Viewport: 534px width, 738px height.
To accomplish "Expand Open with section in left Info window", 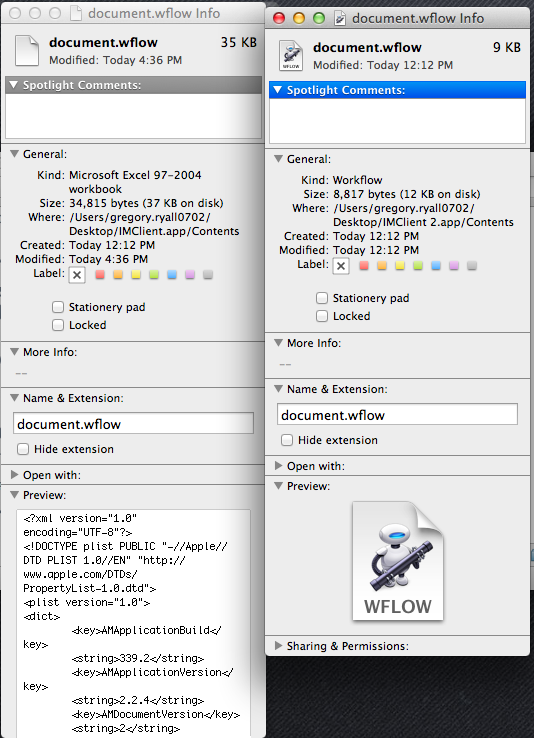I will 15,475.
